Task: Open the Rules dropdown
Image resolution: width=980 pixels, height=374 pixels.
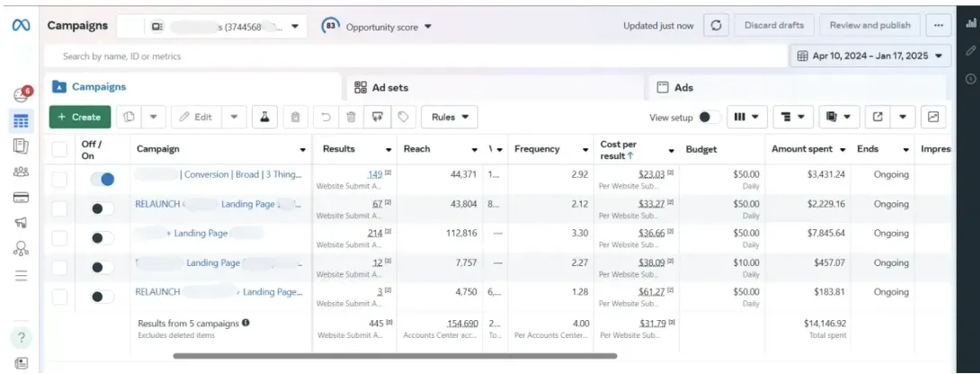Action: click(x=450, y=117)
